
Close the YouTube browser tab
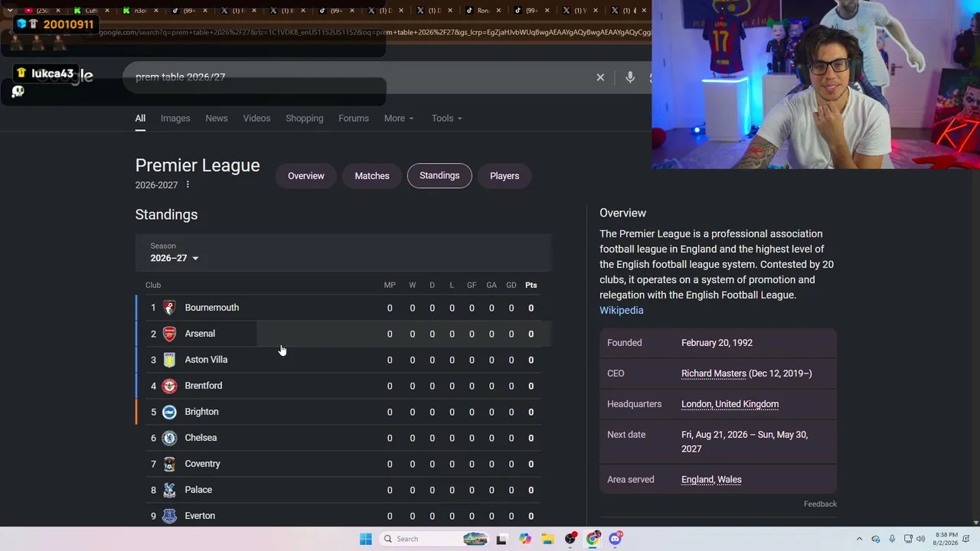(58, 11)
